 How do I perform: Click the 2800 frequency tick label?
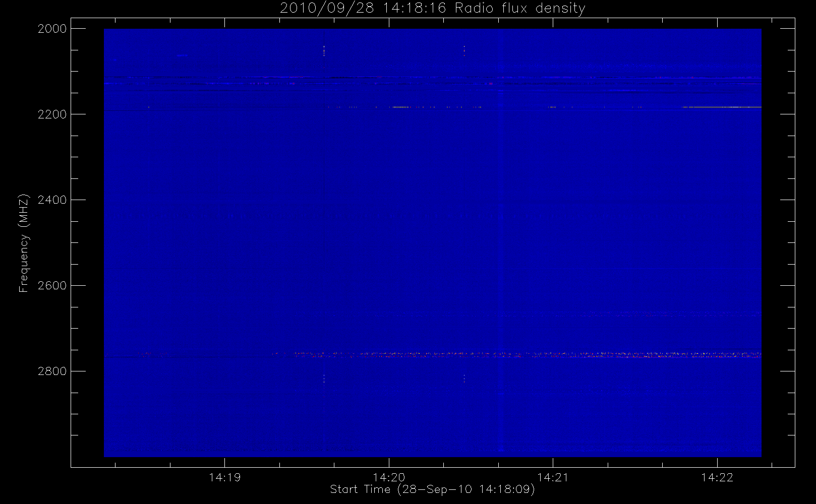coord(52,371)
